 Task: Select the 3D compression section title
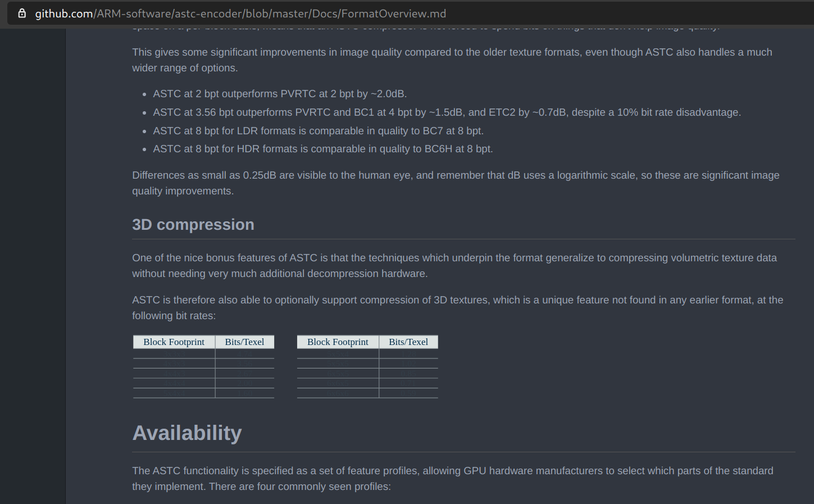(193, 224)
